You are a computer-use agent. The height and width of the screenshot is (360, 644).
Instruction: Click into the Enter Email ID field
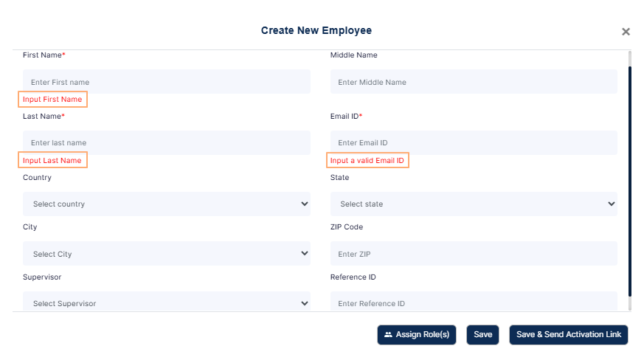pos(473,142)
